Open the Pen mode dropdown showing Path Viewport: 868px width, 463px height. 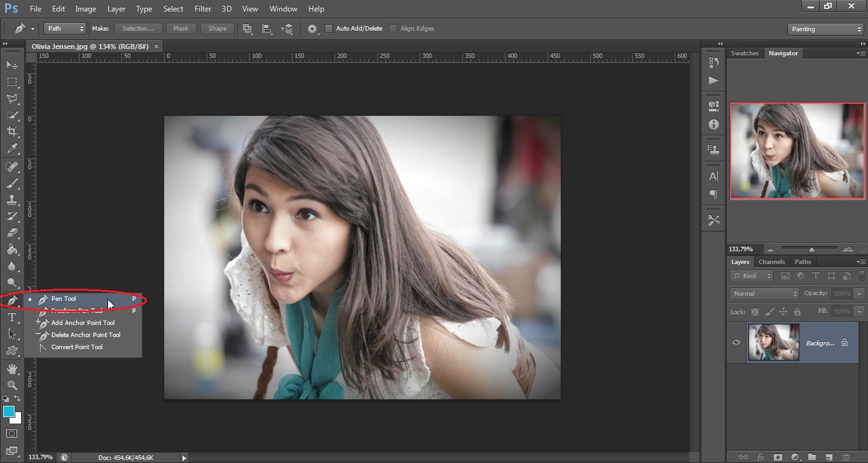tap(64, 28)
